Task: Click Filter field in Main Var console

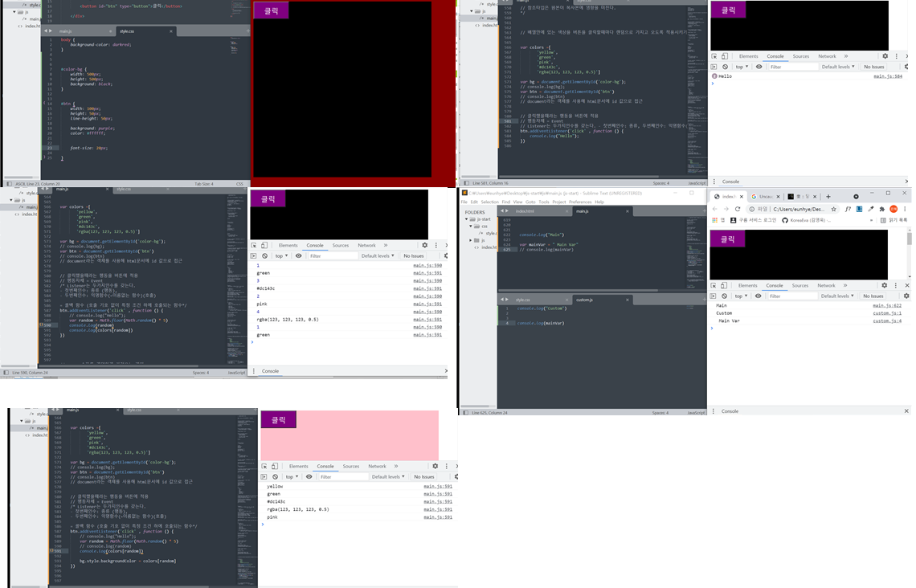Action: tap(791, 296)
